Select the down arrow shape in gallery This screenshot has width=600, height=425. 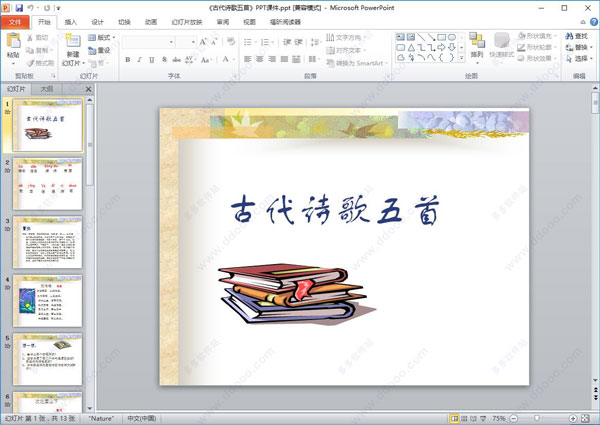tap(452, 47)
